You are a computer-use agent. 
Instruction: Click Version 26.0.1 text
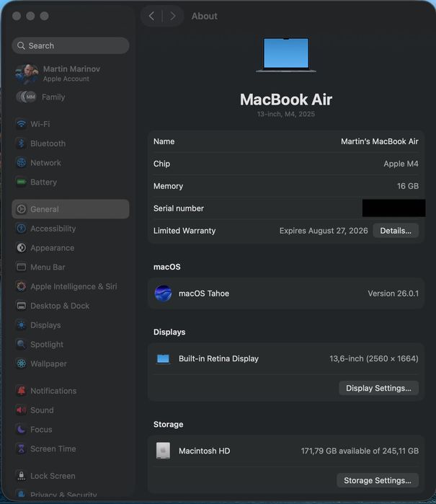pos(393,293)
